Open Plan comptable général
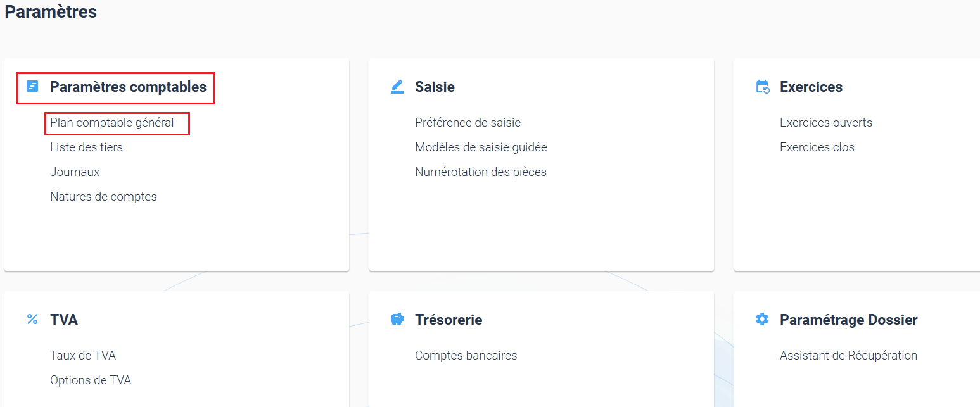 tap(112, 123)
